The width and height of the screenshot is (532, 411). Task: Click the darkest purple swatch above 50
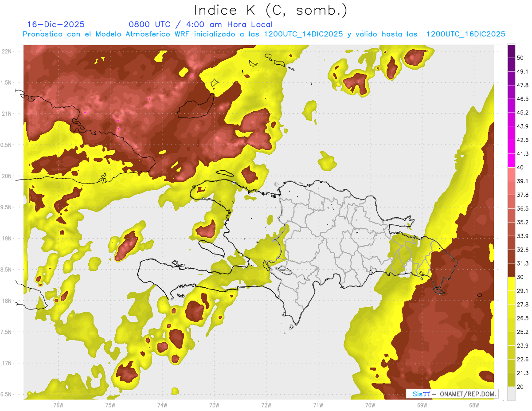pyautogui.click(x=511, y=51)
